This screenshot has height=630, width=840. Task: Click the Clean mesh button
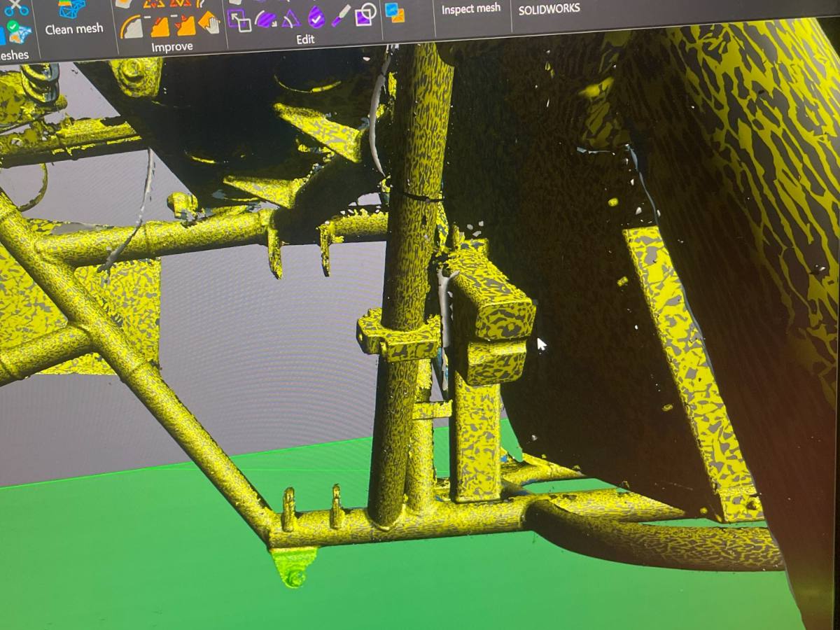73,20
